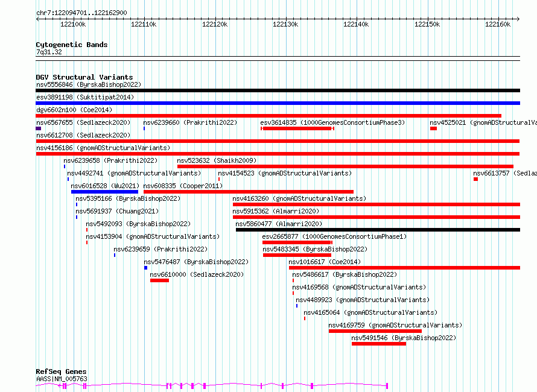Click the RefSeq Genes track title
The width and height of the screenshot is (537, 392).
61,372
